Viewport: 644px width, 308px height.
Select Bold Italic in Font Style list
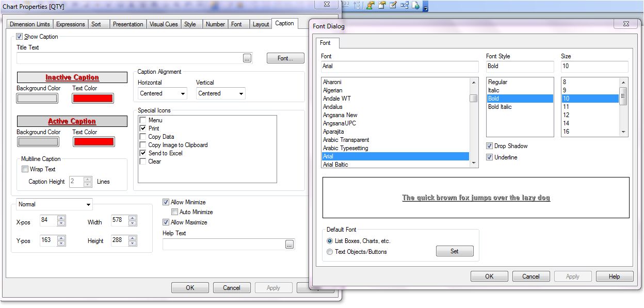[520, 107]
